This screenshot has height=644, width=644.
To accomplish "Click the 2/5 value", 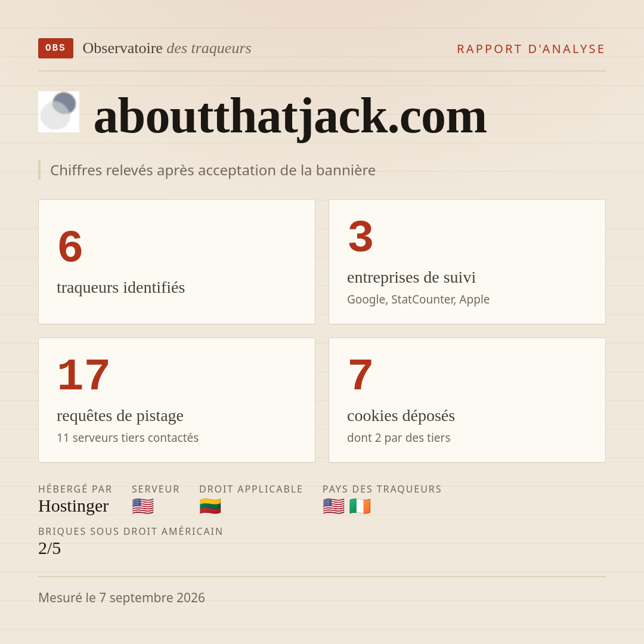I will [49, 549].
